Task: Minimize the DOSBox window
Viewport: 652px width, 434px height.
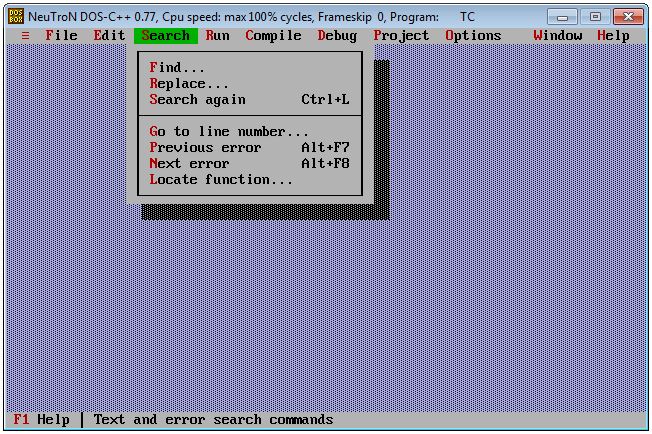Action: [x=562, y=17]
